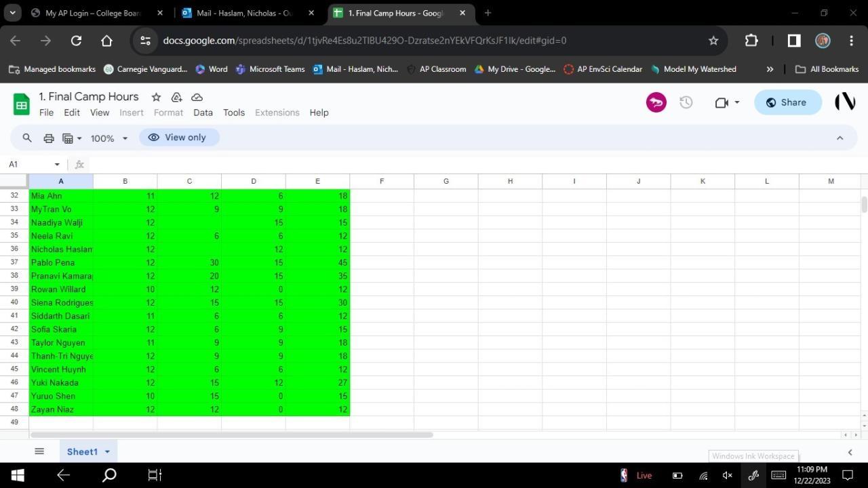The image size is (868, 488).
Task: Open the Edit menu
Action: 72,113
